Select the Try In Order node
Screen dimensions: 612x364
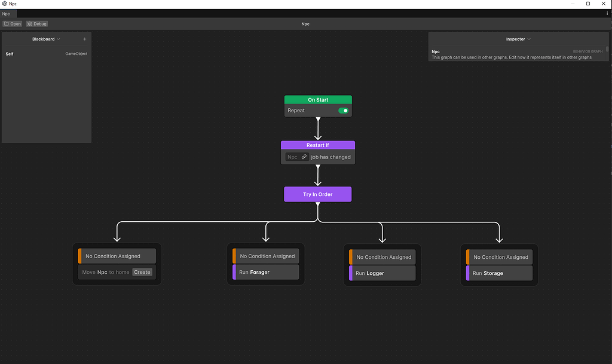point(317,194)
